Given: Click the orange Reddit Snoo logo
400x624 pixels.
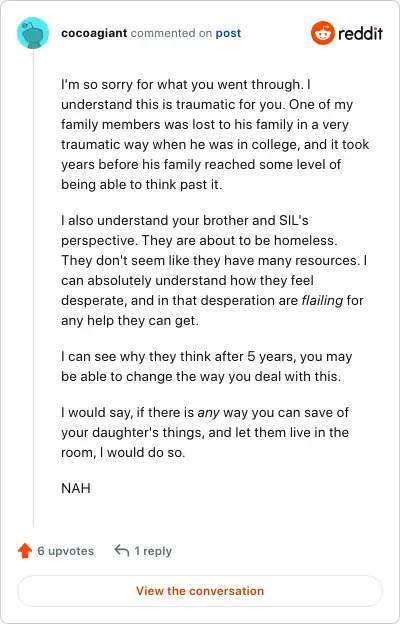Looking at the screenshot, I should (322, 33).
